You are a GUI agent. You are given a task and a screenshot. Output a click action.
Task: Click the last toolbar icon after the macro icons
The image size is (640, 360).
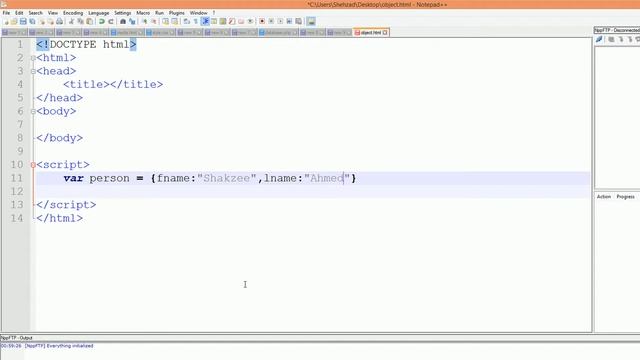pos(311,21)
